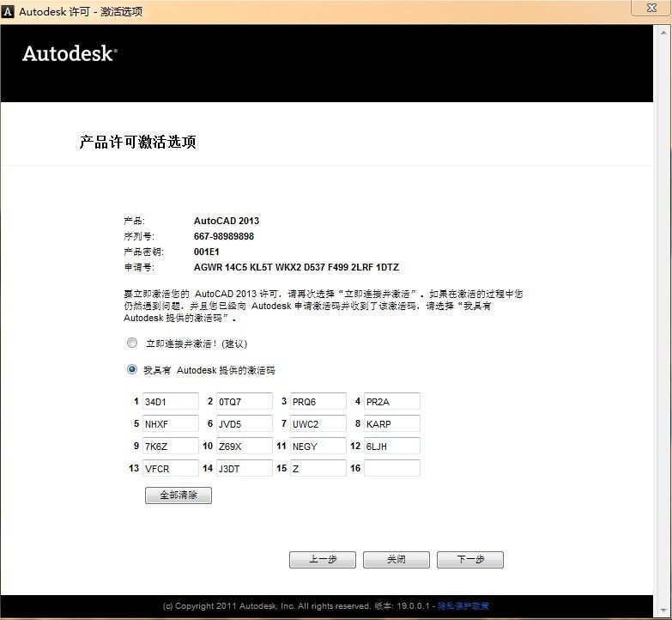Click activation code field 11 containing NEGY
This screenshot has height=620, width=672.
point(318,446)
